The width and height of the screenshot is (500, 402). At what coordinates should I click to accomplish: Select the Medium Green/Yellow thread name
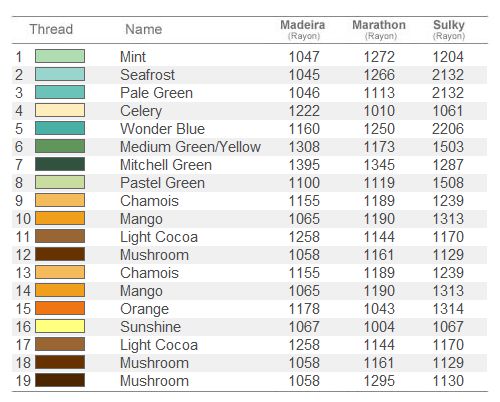pos(190,147)
